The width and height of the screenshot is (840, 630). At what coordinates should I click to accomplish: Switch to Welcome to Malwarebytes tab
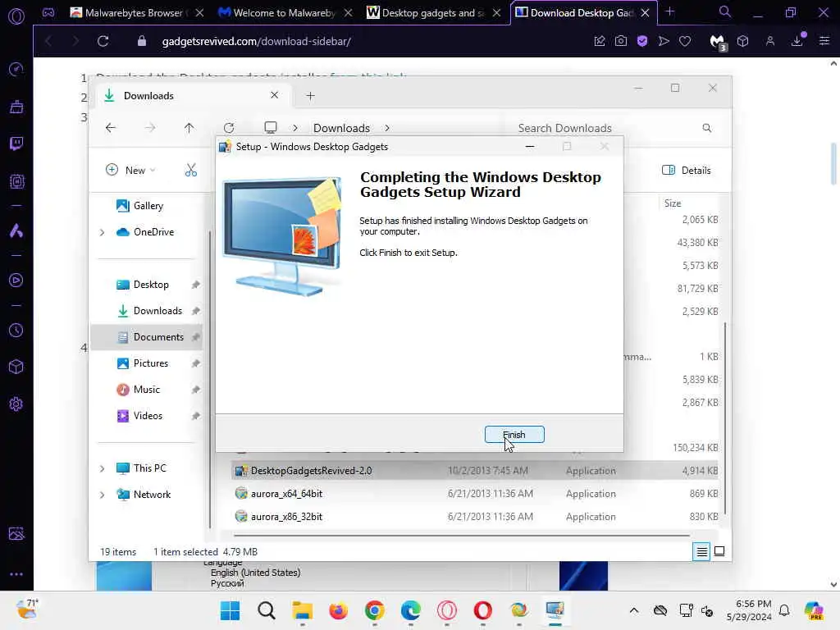pyautogui.click(x=284, y=12)
